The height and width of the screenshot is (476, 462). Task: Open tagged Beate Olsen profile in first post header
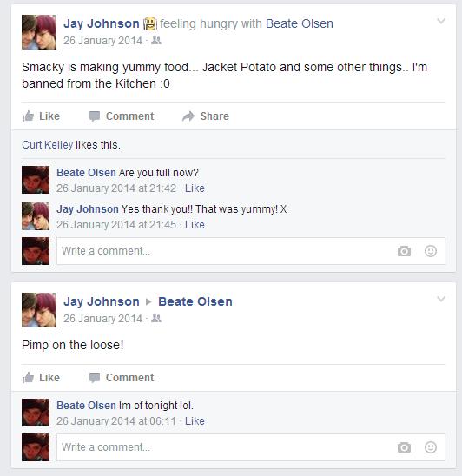point(300,23)
